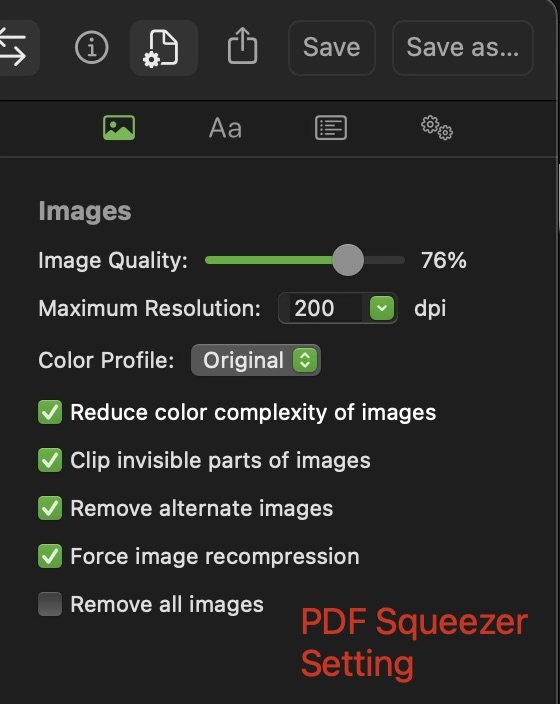Viewport: 560px width, 704px height.
Task: Click the Save as... button
Action: click(x=463, y=48)
